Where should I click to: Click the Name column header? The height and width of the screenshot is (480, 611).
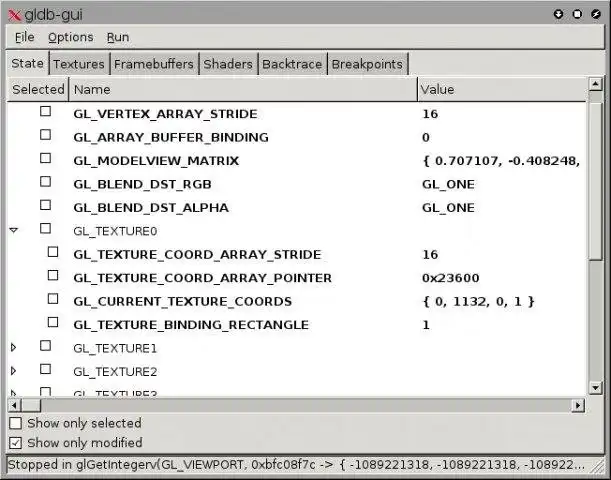[x=243, y=90]
